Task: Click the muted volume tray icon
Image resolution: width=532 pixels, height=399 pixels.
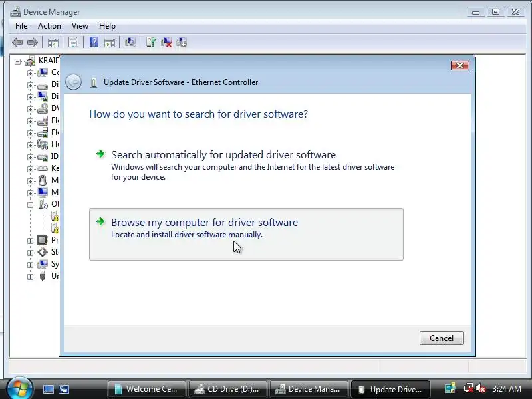Action: (x=480, y=388)
